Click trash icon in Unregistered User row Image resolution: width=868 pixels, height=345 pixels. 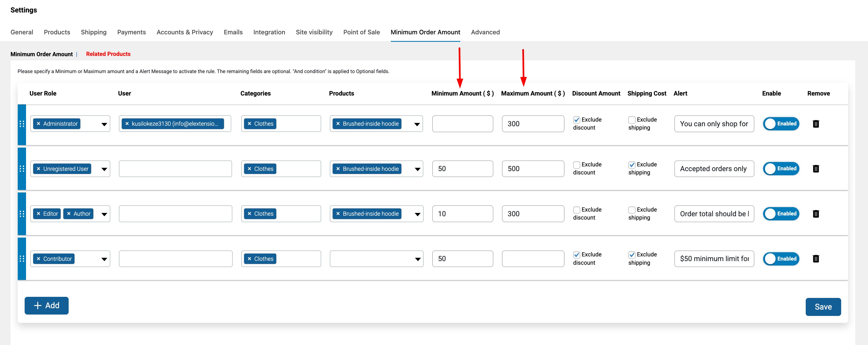click(816, 168)
